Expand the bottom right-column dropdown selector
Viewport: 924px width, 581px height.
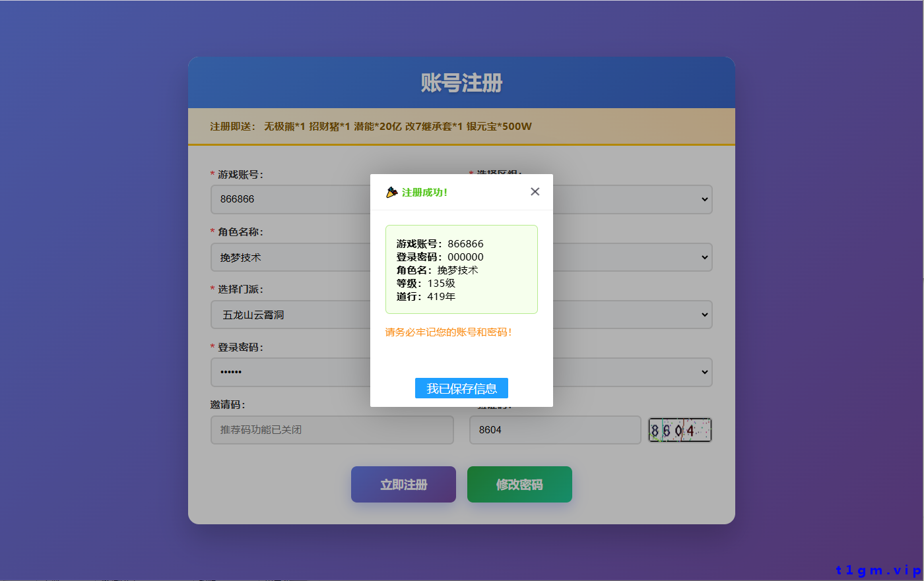[634, 372]
